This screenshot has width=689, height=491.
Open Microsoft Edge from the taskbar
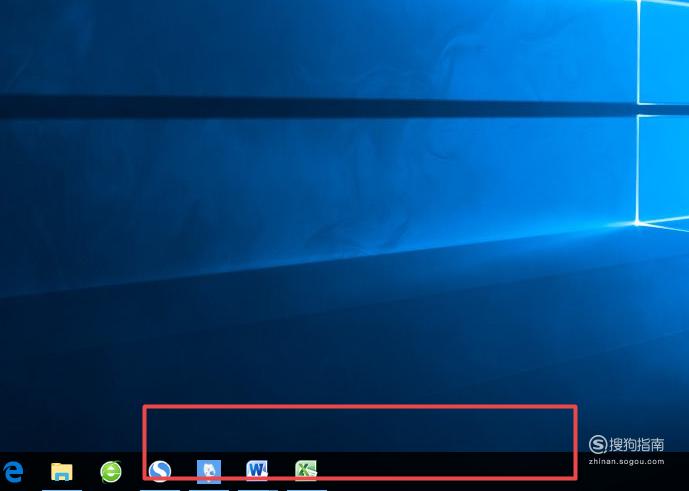[12, 472]
